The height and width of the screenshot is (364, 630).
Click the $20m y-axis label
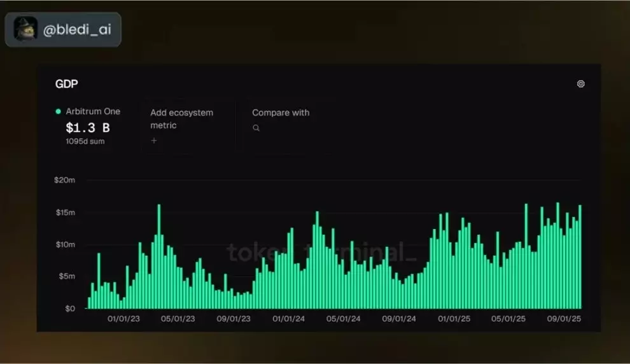coord(64,180)
